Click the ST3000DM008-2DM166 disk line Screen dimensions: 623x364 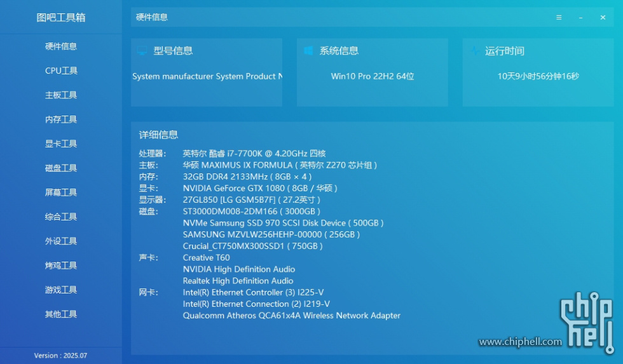[252, 211]
